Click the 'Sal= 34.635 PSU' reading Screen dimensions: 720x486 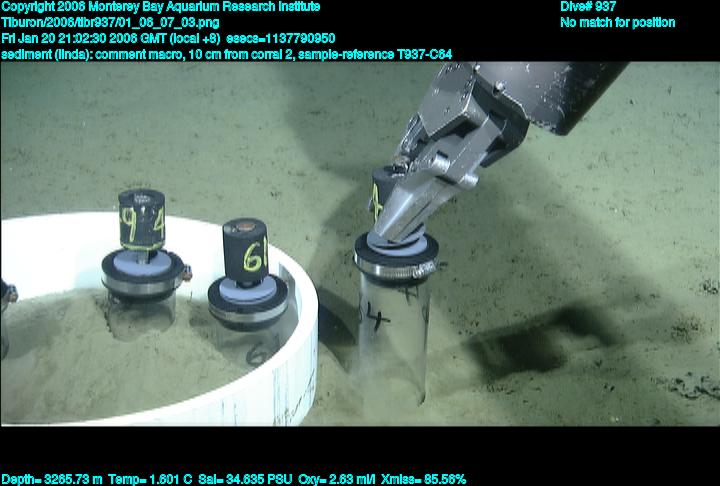click(245, 480)
